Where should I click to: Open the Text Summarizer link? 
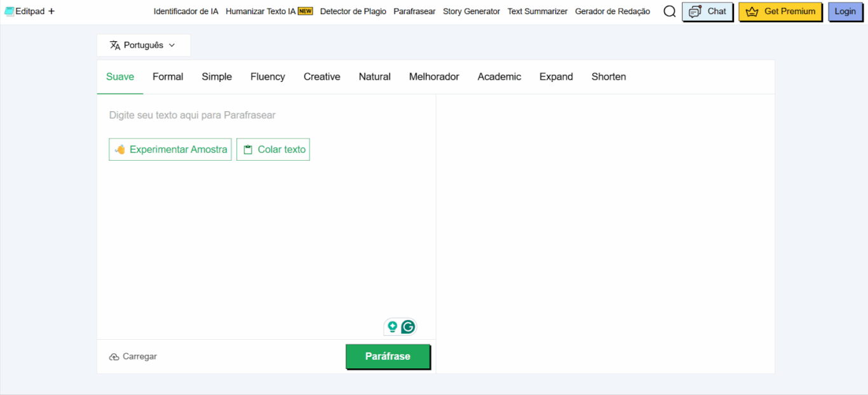point(537,11)
